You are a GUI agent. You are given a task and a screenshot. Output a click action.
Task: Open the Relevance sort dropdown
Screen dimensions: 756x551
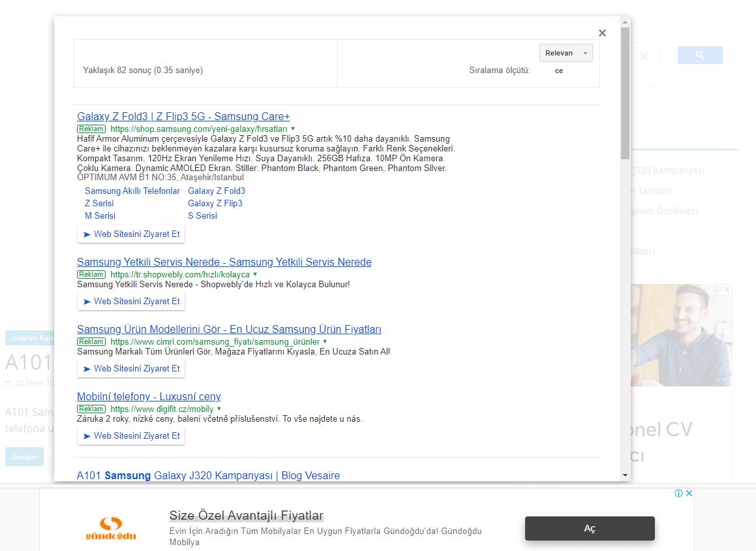pos(566,53)
